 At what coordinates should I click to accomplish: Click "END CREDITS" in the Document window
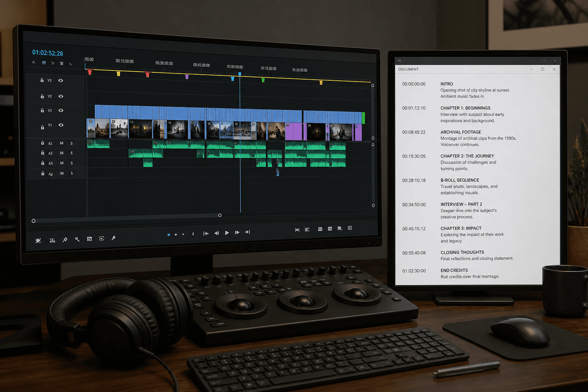[x=454, y=270]
